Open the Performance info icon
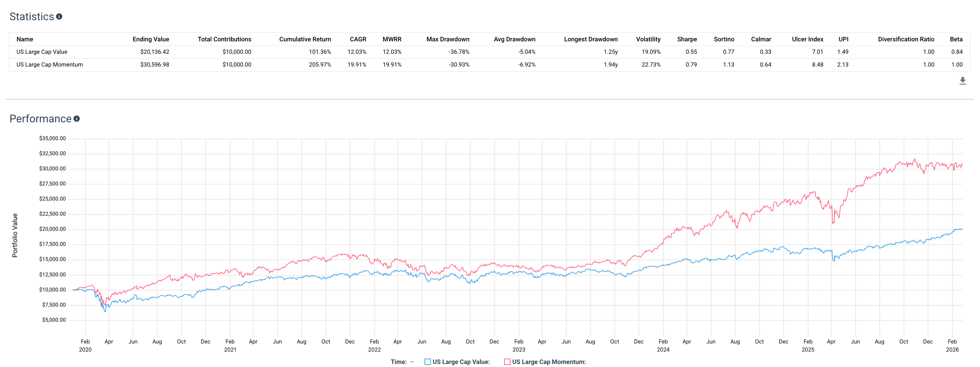 (77, 119)
